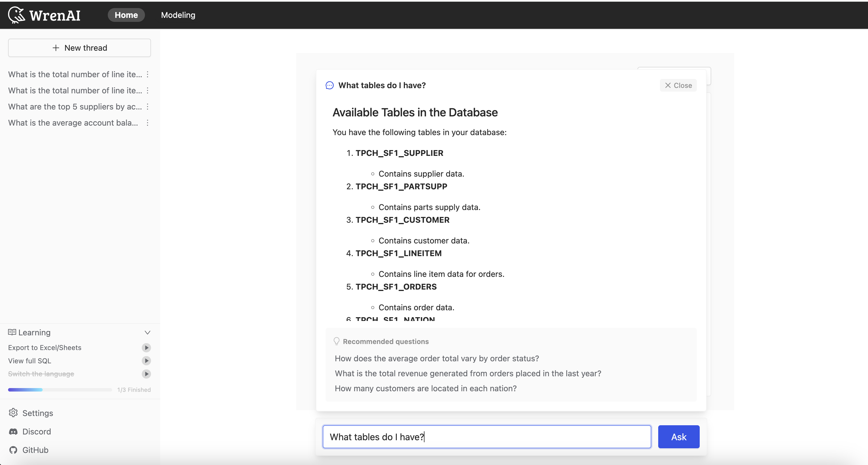Start a New thread
Screen dimensions: 868x465
click(x=80, y=48)
